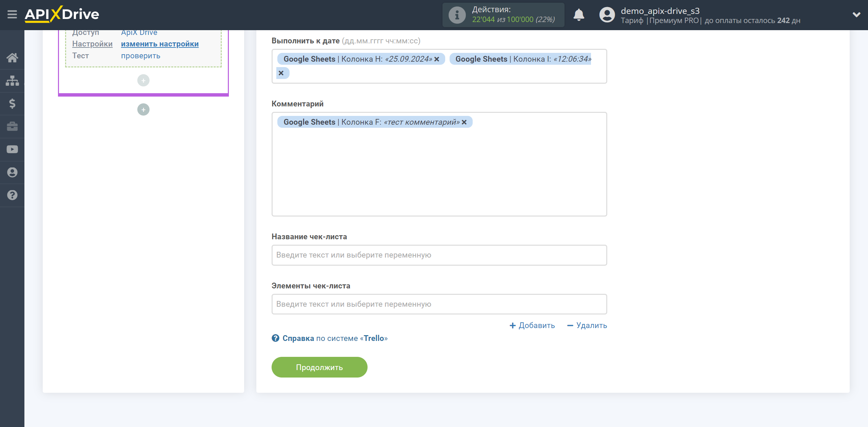Open the help question-mark sidebar icon
This screenshot has height=427, width=868.
tap(12, 195)
